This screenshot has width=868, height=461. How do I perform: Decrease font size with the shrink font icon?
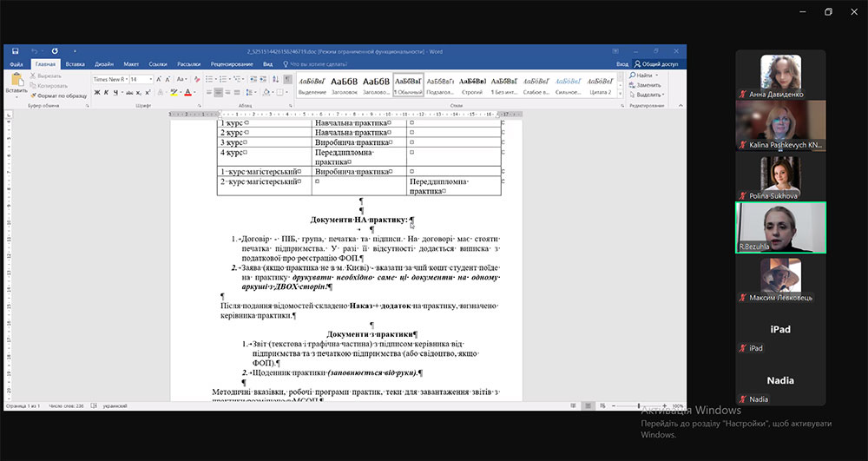coord(168,79)
